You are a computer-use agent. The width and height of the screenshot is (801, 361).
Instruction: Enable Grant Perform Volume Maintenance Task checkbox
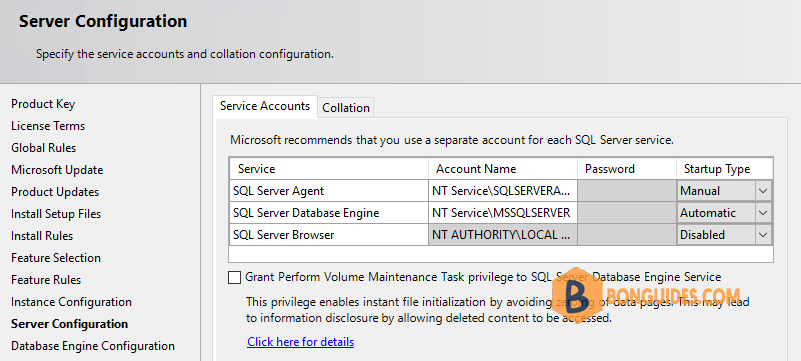234,277
